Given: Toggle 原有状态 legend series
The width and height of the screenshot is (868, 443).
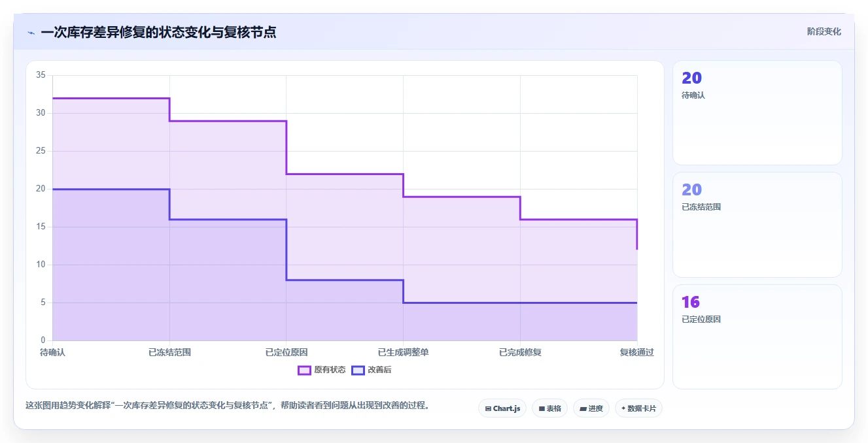Looking at the screenshot, I should click(x=322, y=370).
